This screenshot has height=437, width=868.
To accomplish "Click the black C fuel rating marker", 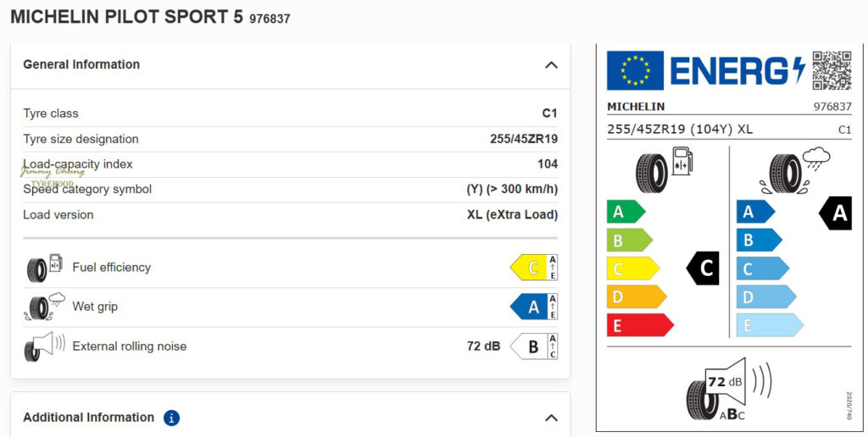I will [704, 268].
